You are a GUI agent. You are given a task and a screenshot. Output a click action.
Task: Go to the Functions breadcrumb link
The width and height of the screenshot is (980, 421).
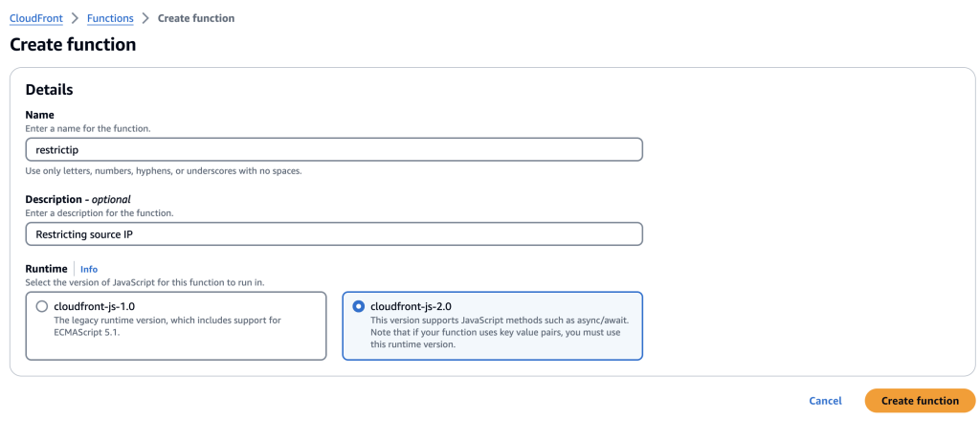[110, 18]
